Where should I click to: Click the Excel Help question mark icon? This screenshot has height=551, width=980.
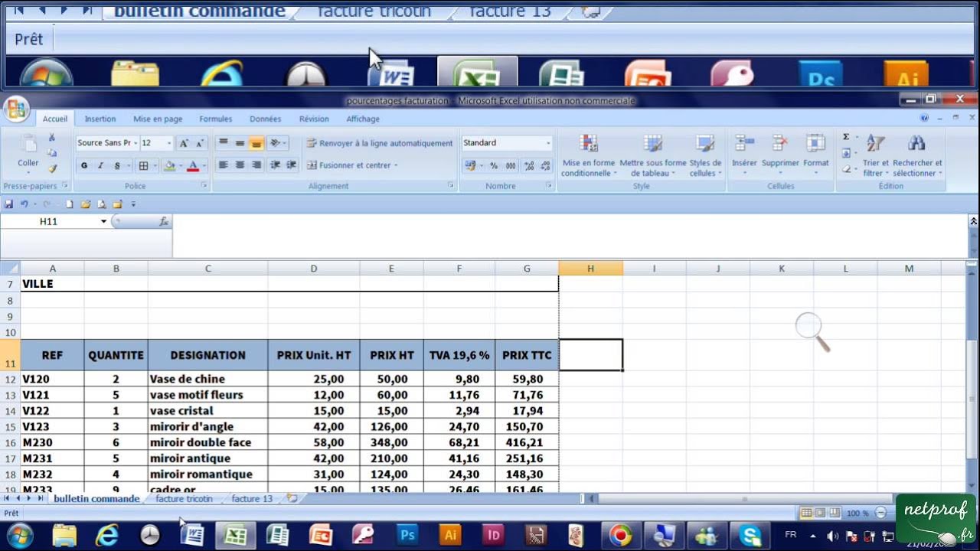tap(924, 118)
